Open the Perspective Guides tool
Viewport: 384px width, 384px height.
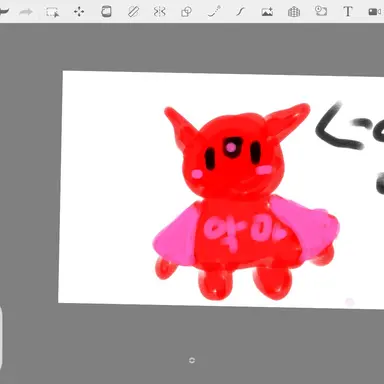coord(294,12)
